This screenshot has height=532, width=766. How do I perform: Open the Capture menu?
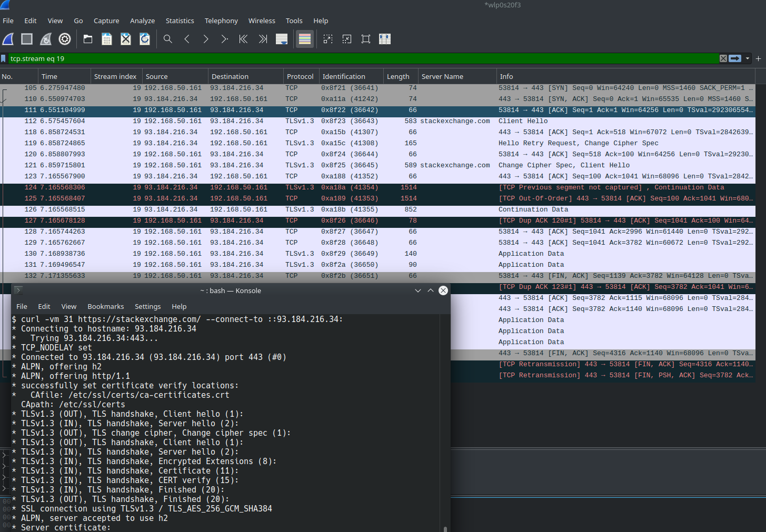106,21
